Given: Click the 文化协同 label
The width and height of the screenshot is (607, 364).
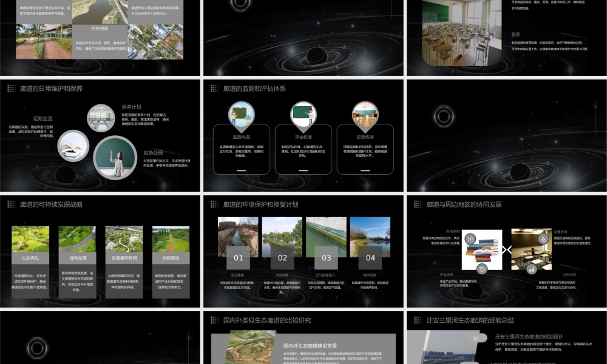Looking at the screenshot, I should [569, 275].
